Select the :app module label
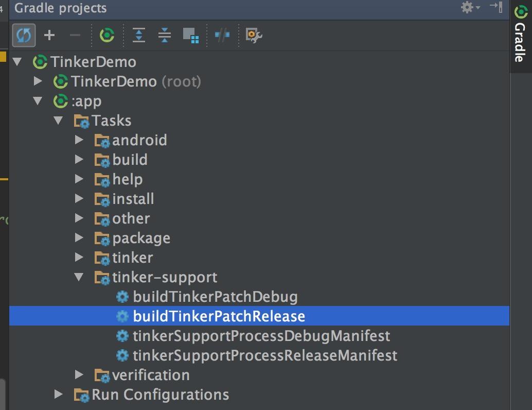The height and width of the screenshot is (410, 532). point(86,101)
